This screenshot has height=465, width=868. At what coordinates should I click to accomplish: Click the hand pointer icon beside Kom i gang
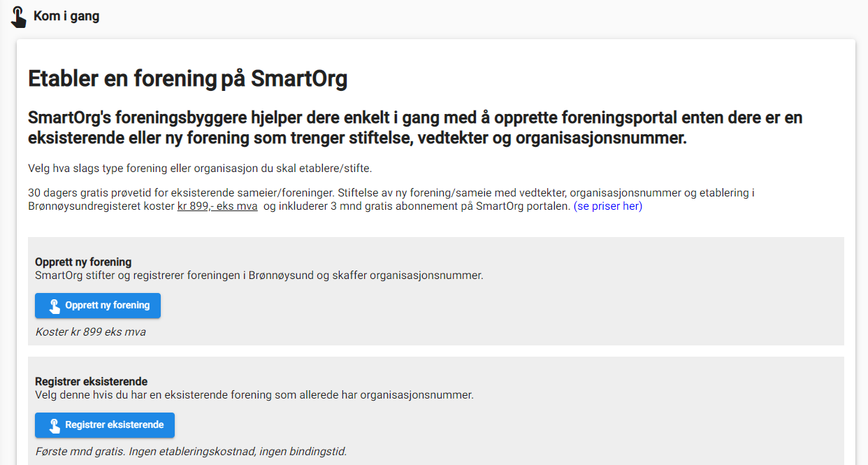(19, 17)
